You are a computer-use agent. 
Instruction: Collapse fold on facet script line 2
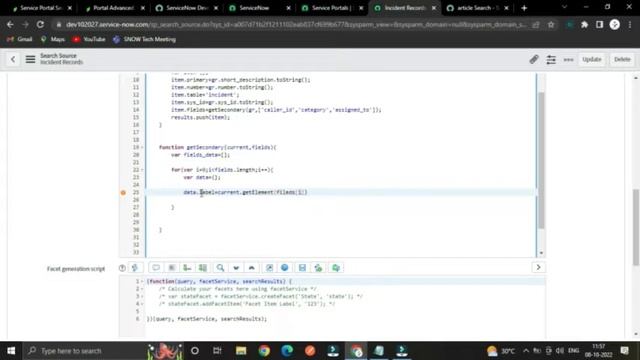142,289
